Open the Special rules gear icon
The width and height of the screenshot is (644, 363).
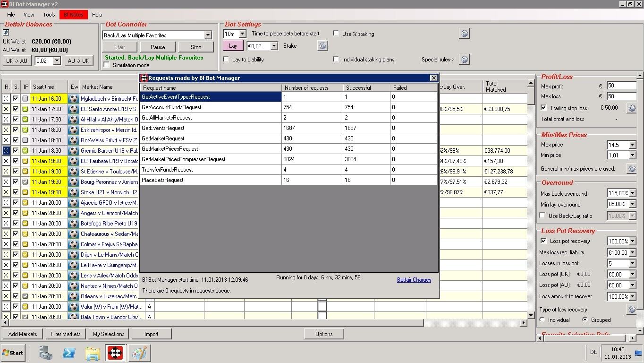[x=464, y=59]
